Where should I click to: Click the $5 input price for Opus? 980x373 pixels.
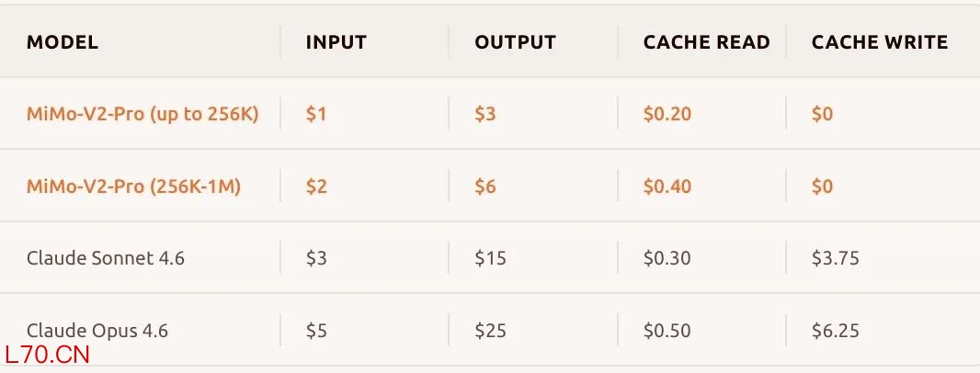pos(315,330)
